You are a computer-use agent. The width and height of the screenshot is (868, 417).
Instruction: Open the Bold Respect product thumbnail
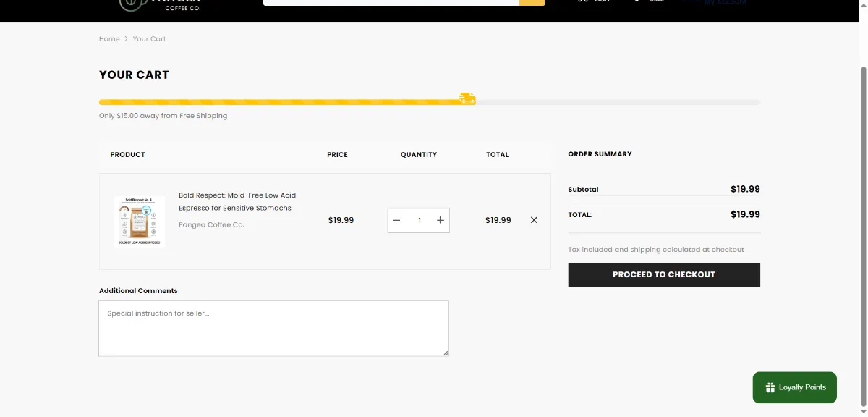point(139,222)
